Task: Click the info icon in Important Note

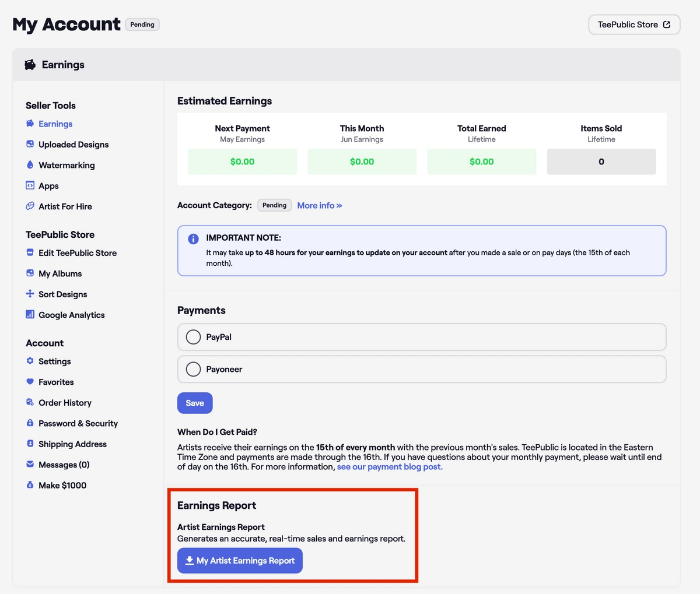Action: tap(193, 239)
